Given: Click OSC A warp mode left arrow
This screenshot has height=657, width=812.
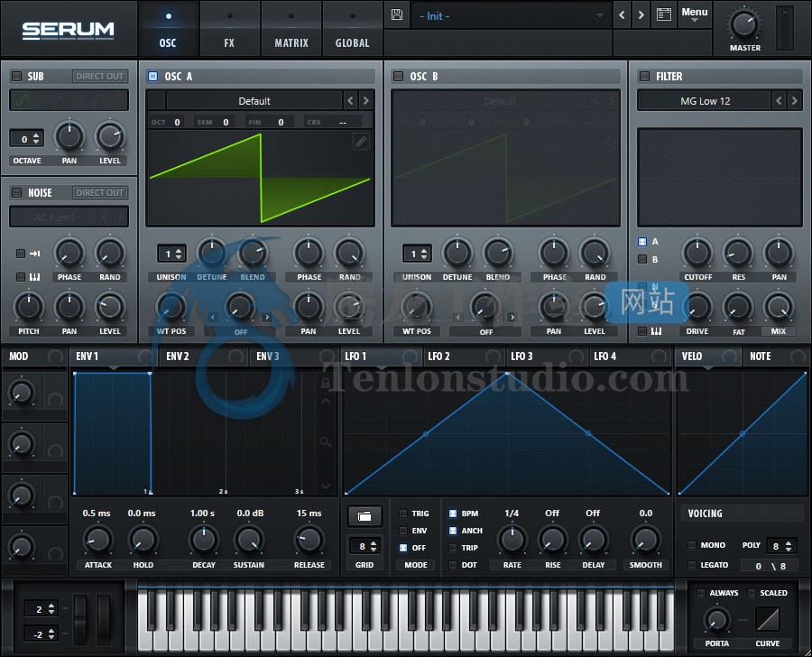Looking at the screenshot, I should pos(213,317).
